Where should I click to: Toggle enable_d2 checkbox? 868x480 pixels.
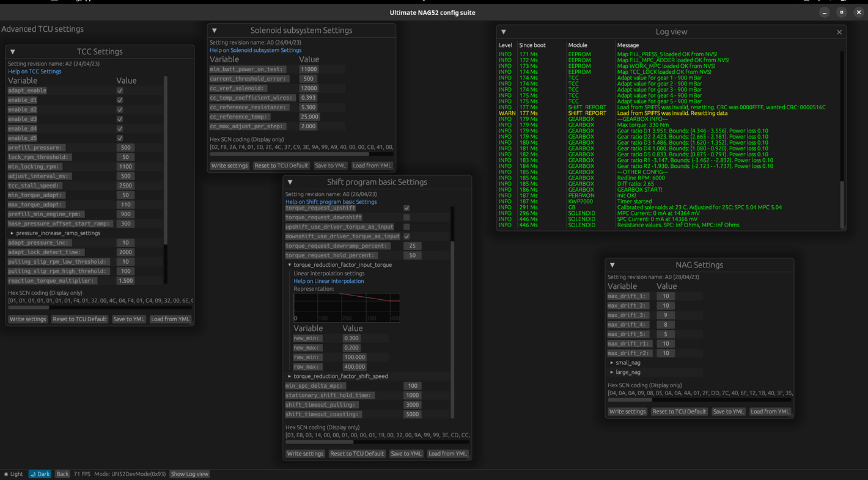pos(119,109)
